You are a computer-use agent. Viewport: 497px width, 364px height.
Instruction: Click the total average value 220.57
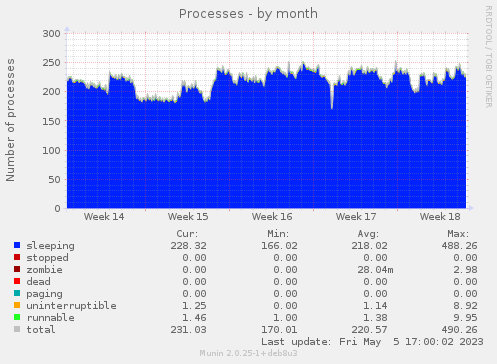tap(369, 330)
